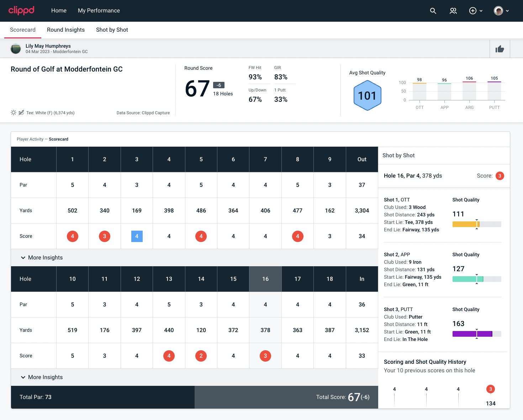Open the Home navigation link
This screenshot has height=420, width=523.
point(59,11)
